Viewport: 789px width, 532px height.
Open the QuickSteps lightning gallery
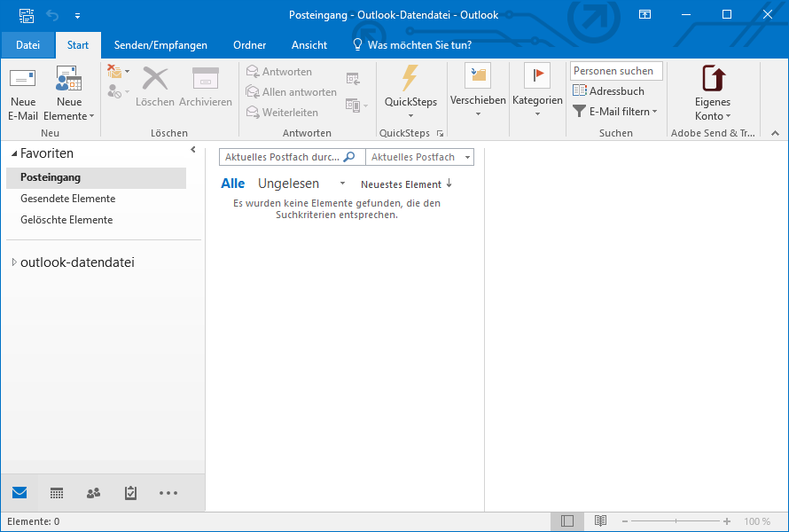(x=410, y=92)
